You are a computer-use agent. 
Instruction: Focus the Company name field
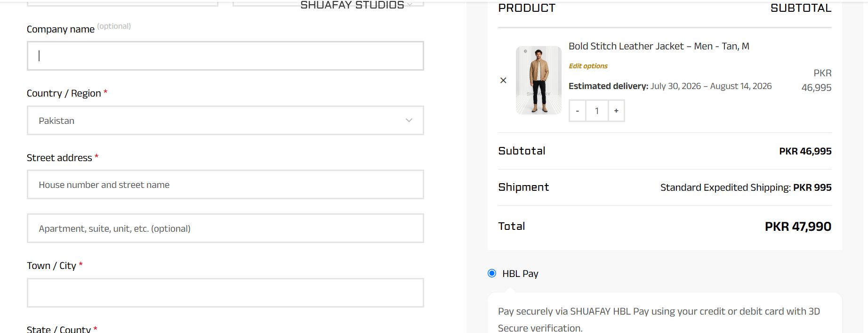click(225, 56)
